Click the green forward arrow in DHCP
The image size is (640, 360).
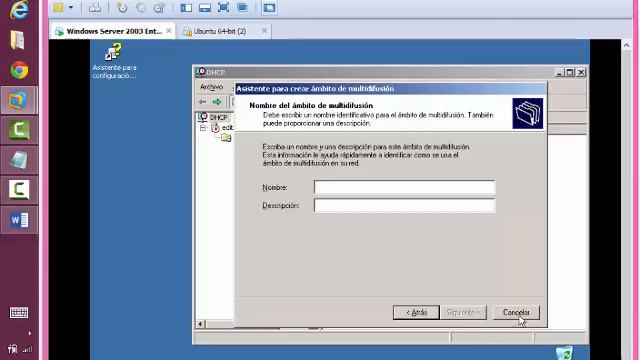[217, 102]
